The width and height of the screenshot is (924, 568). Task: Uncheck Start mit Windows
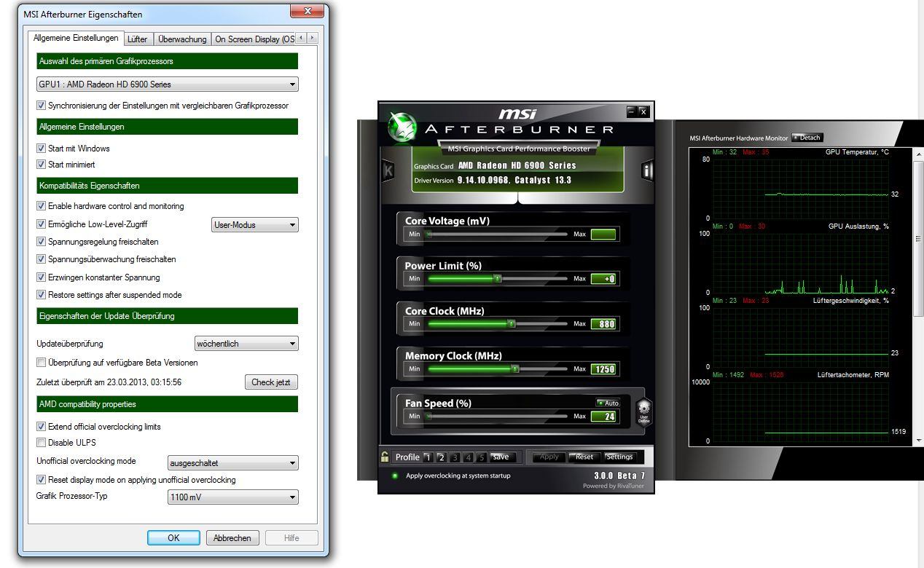[41, 149]
